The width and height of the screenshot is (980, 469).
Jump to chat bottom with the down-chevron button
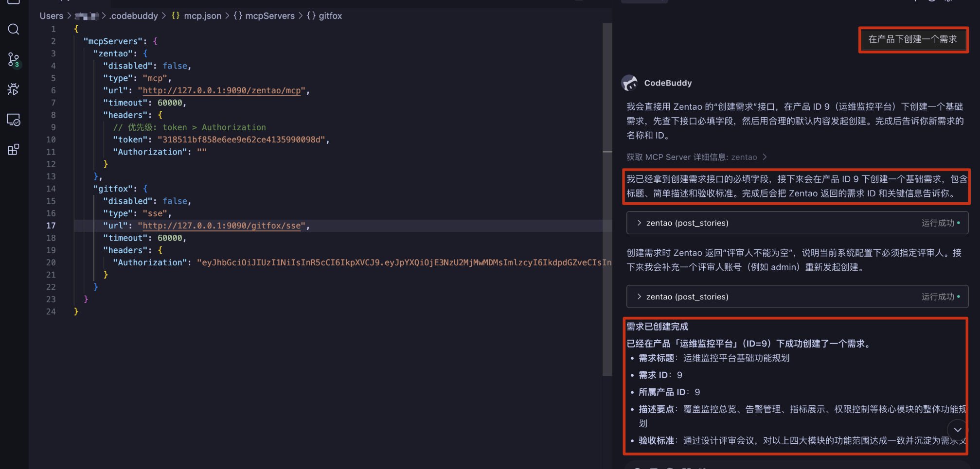click(x=958, y=430)
